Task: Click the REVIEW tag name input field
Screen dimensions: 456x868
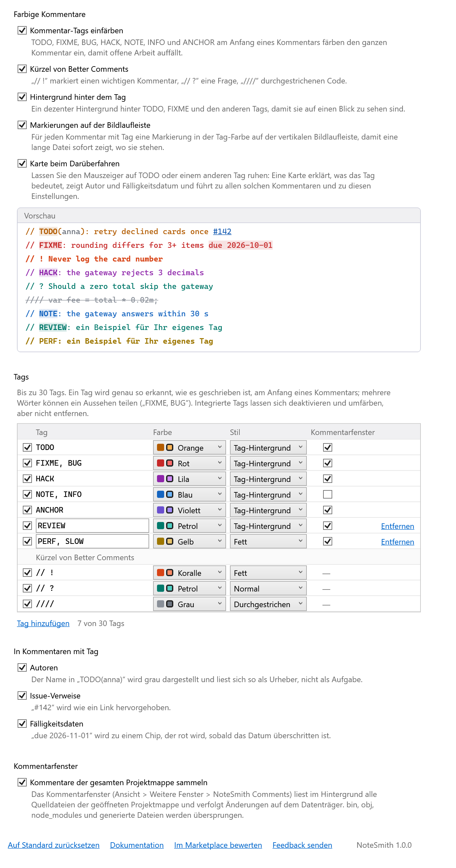Action: tap(93, 526)
